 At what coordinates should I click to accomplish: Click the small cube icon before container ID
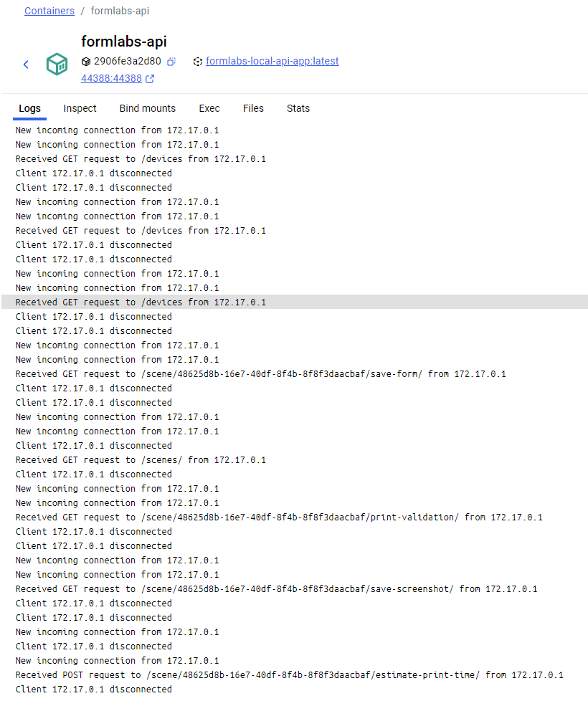[x=85, y=62]
